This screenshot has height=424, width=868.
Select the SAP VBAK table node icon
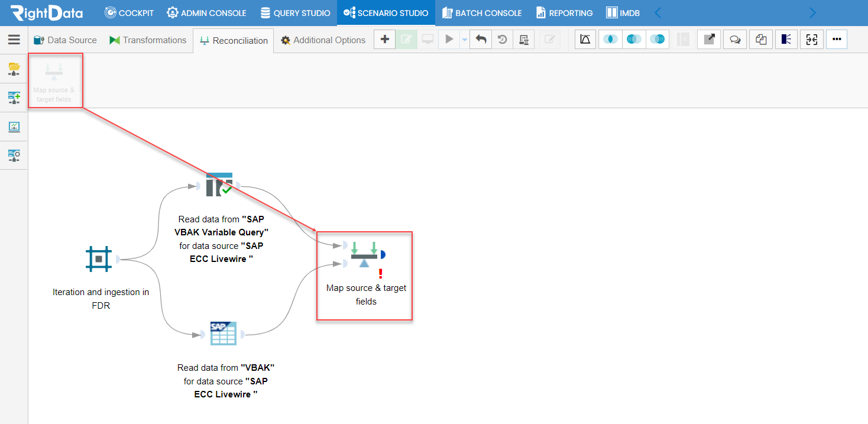[x=224, y=334]
